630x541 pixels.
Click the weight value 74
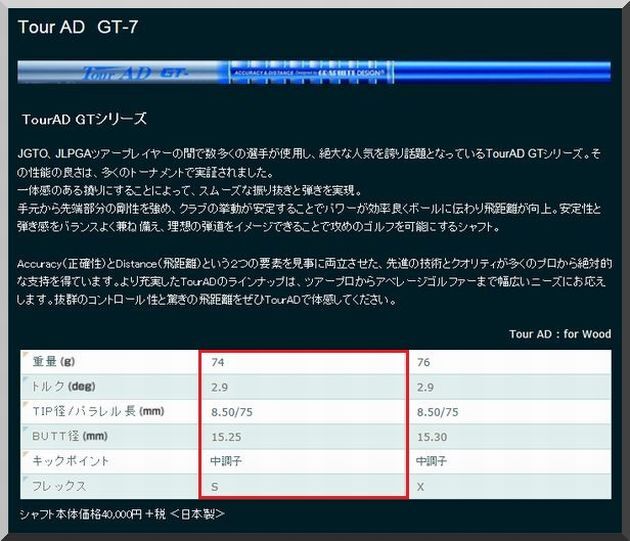pos(218,363)
